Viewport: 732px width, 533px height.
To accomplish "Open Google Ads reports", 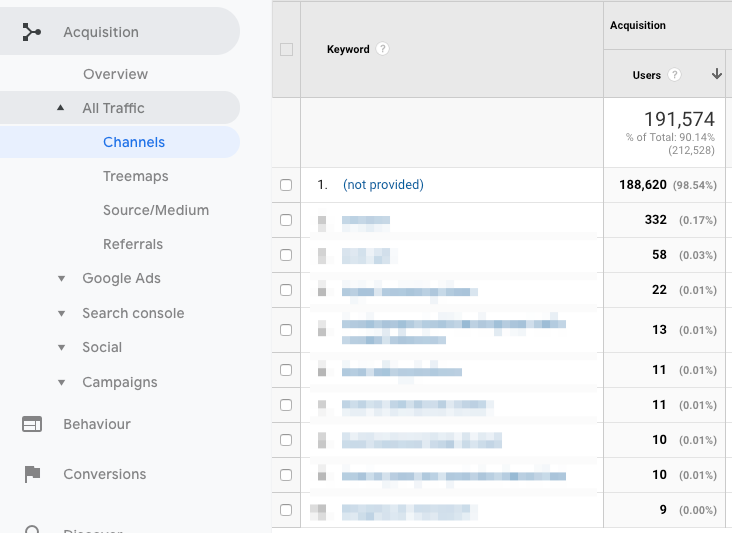I will (x=121, y=278).
